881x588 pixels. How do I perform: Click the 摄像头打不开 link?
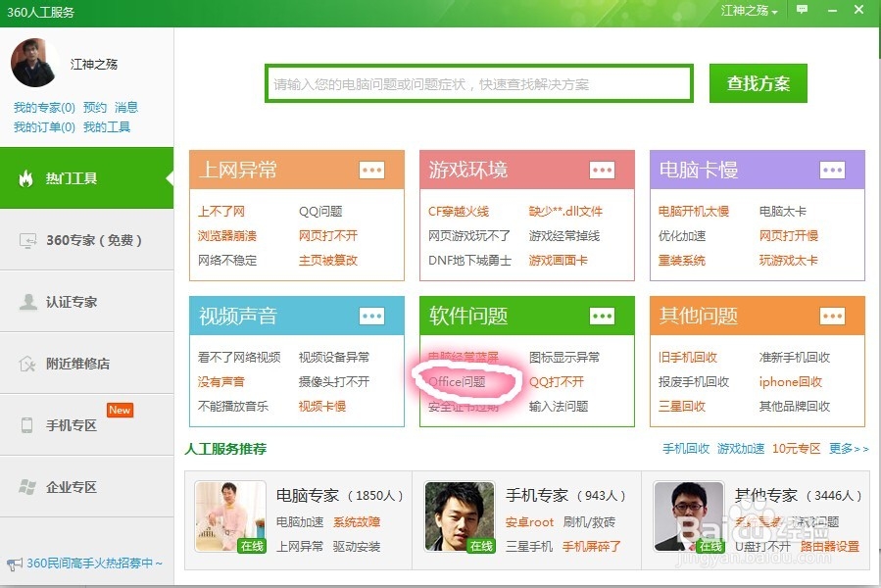coord(334,381)
